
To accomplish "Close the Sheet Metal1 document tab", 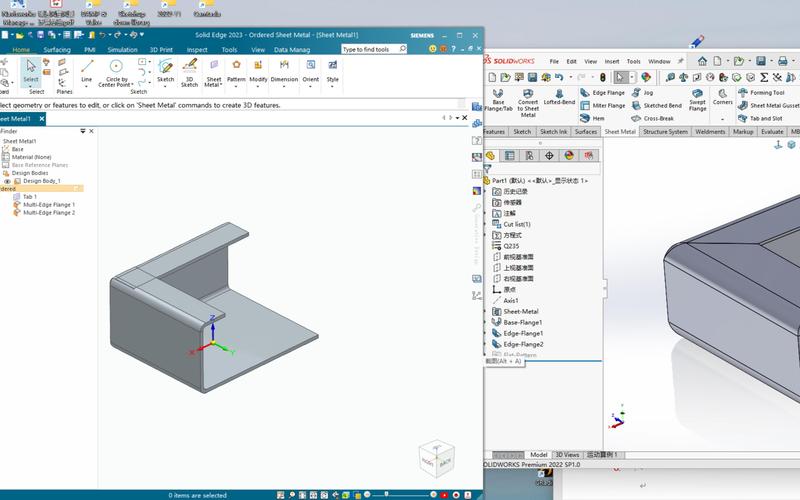I will tap(42, 118).
